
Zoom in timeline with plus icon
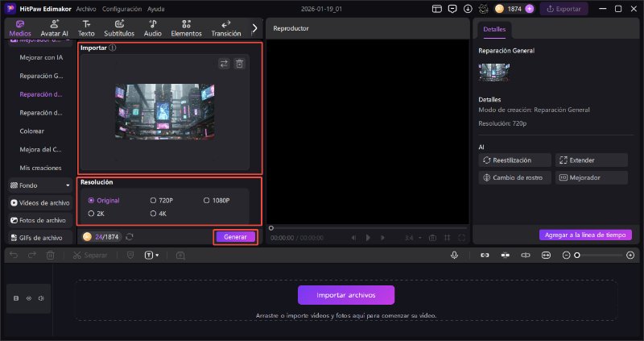(x=630, y=256)
